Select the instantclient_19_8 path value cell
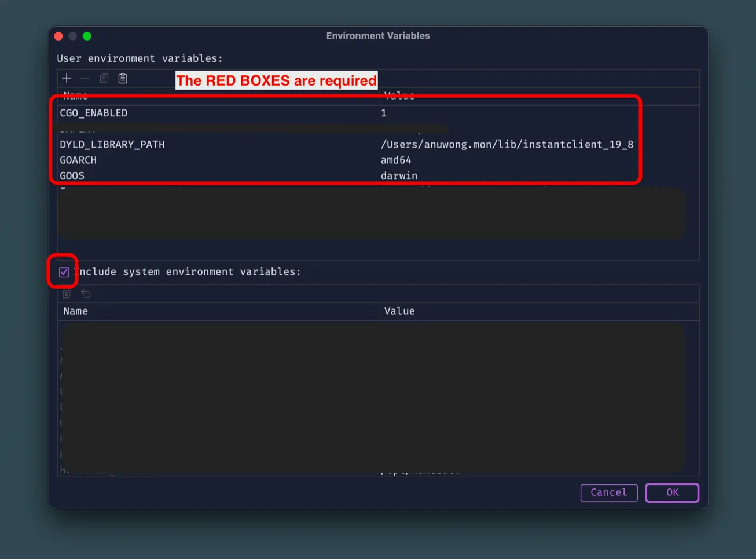Image resolution: width=756 pixels, height=559 pixels. pyautogui.click(x=507, y=145)
